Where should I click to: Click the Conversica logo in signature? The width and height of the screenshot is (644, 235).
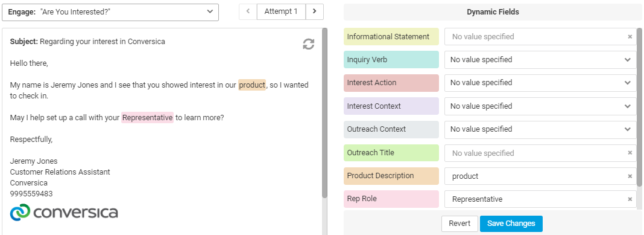click(x=64, y=213)
